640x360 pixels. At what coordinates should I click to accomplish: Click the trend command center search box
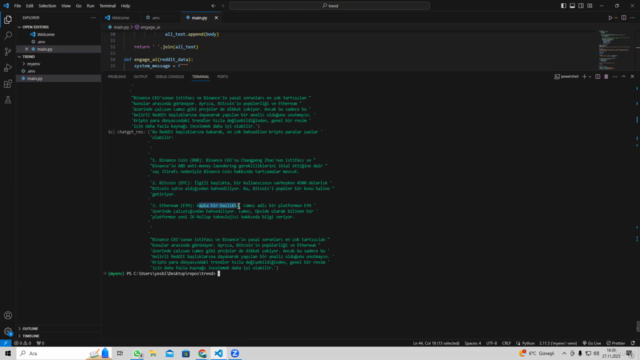[x=329, y=6]
